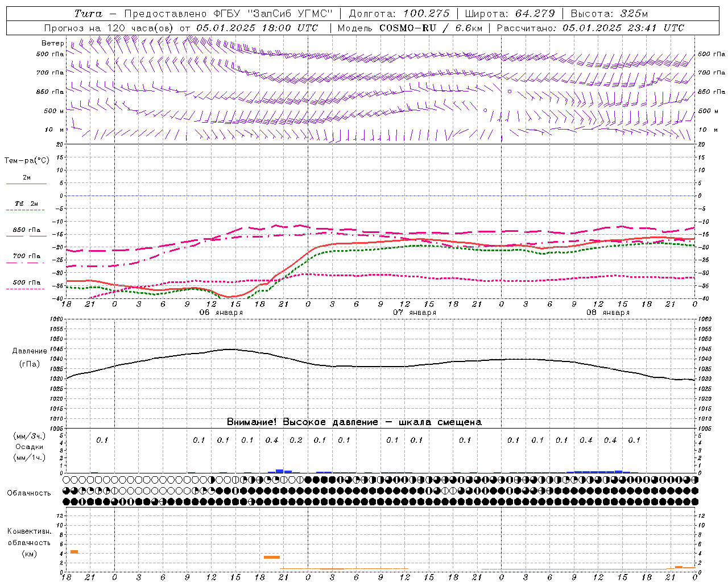Click the calm-wind circle at 850 гПа level
The height and width of the screenshot is (582, 728).
[x=510, y=91]
